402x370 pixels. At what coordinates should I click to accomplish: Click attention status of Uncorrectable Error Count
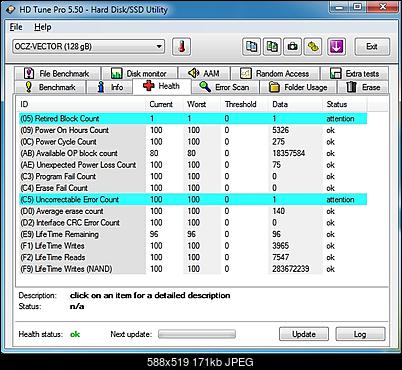[x=340, y=199]
